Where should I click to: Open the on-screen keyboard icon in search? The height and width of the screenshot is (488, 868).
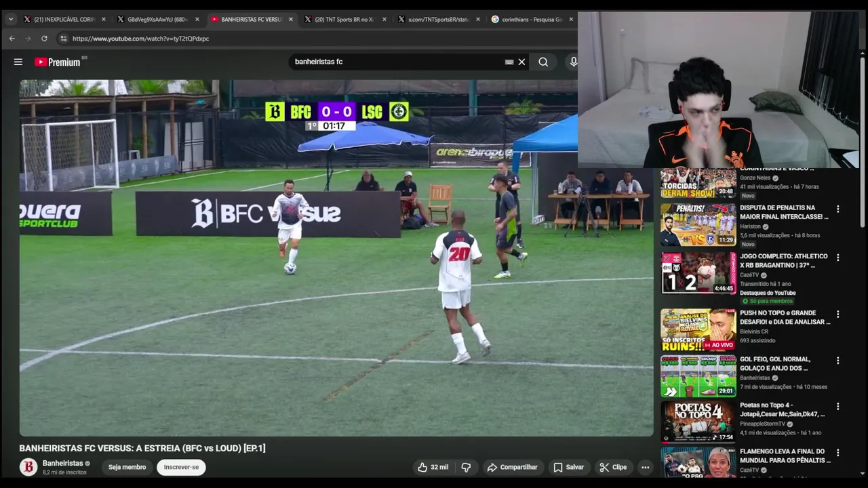click(x=509, y=62)
